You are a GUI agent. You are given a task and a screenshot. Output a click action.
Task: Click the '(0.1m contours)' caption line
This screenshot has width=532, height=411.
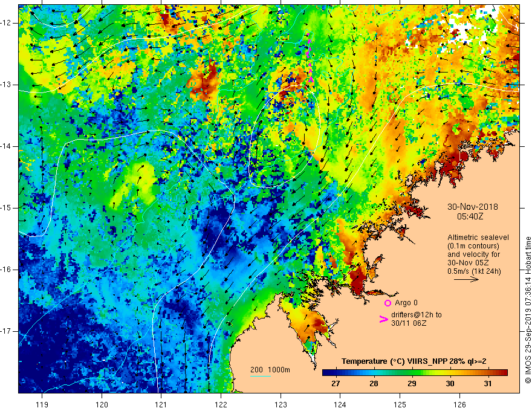(x=473, y=246)
